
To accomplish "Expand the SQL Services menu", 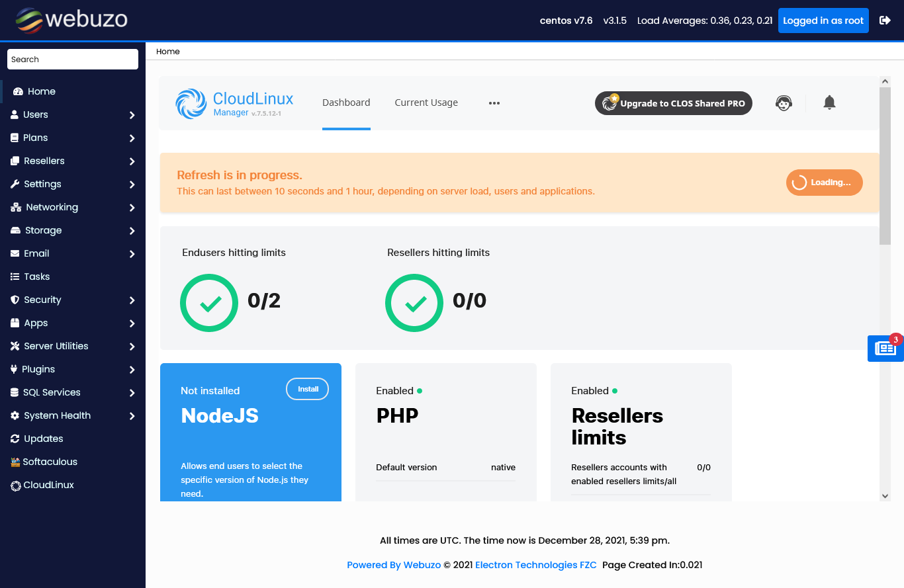I will 73,392.
